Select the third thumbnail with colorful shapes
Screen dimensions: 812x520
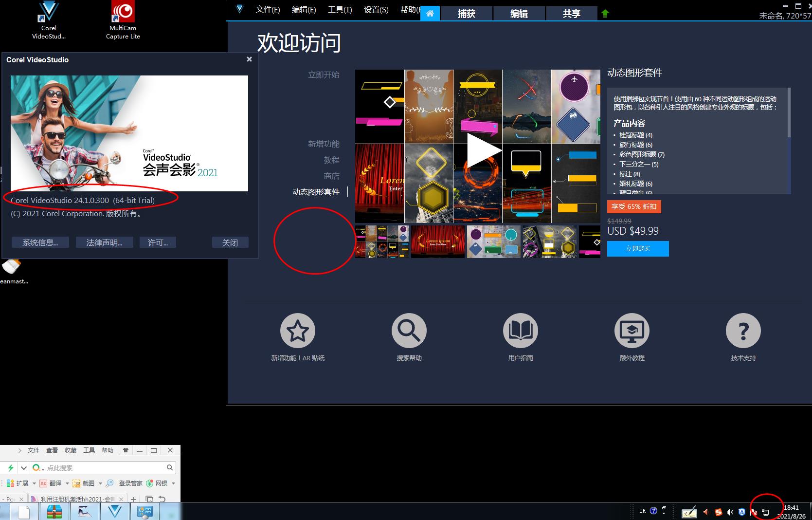point(494,241)
